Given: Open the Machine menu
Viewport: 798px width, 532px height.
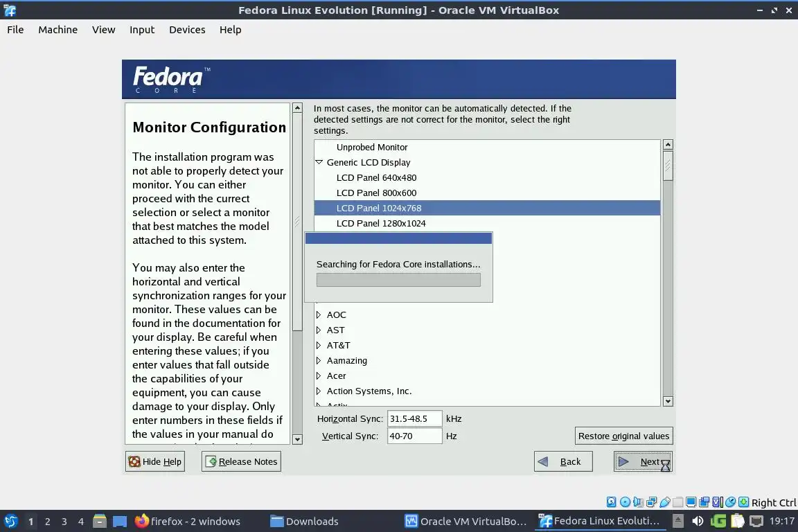Looking at the screenshot, I should [x=57, y=30].
